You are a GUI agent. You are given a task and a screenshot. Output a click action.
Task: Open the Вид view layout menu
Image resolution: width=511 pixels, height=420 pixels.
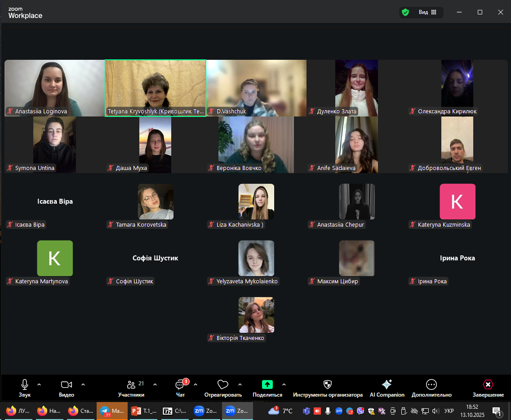427,13
